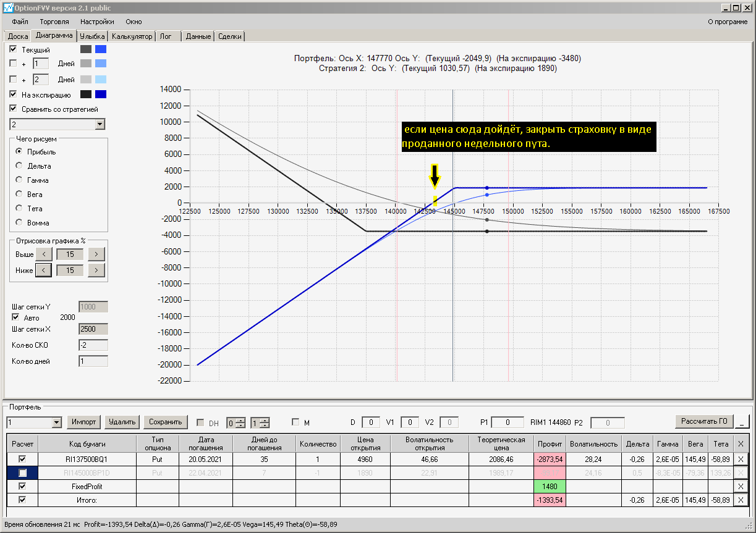756x533 pixels.
Task: Decrease Выше cutoff with left arrow
Action: (x=44, y=254)
